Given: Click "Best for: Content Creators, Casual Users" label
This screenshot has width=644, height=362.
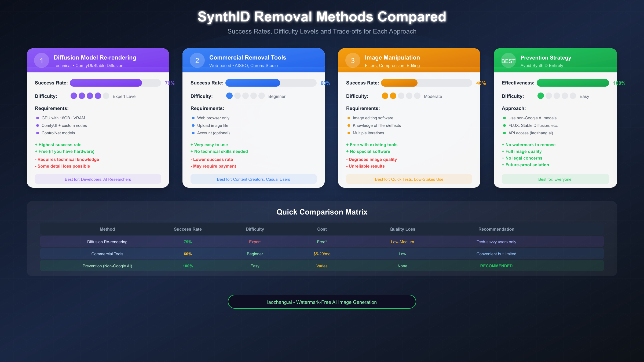Looking at the screenshot, I should click(x=253, y=179).
